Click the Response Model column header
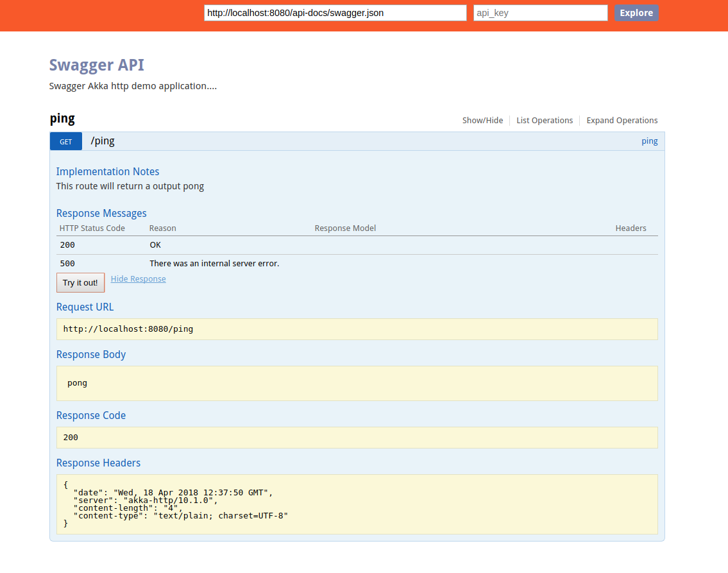This screenshot has width=728, height=573. point(345,228)
